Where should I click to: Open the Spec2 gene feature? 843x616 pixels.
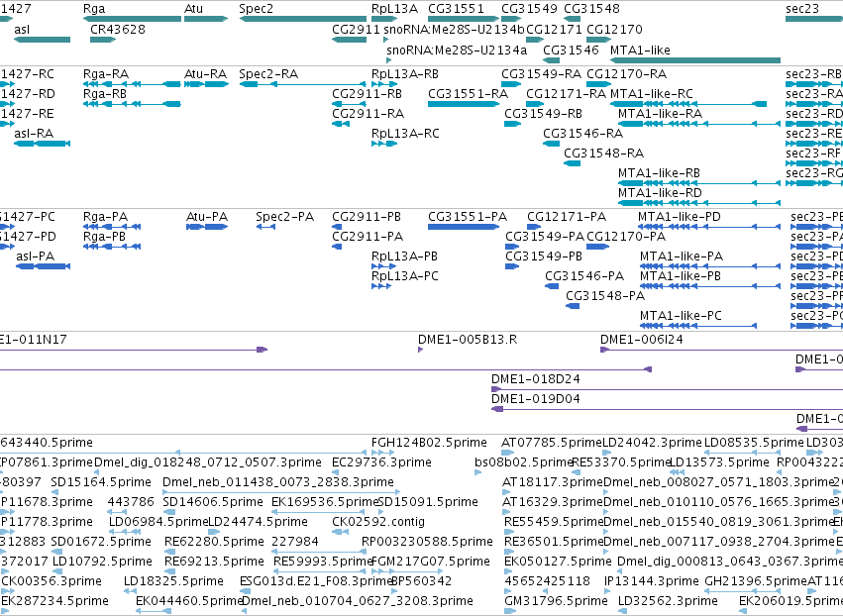tap(303, 19)
